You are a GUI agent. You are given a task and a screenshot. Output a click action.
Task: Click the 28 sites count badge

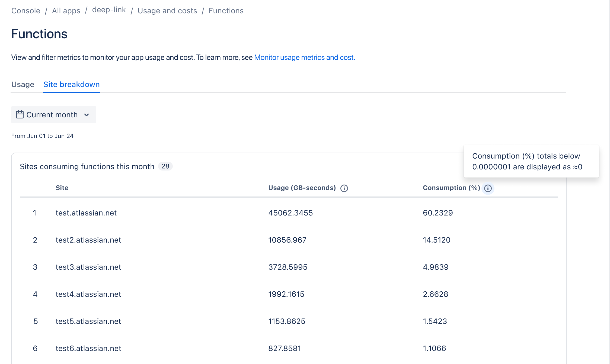pos(165,166)
